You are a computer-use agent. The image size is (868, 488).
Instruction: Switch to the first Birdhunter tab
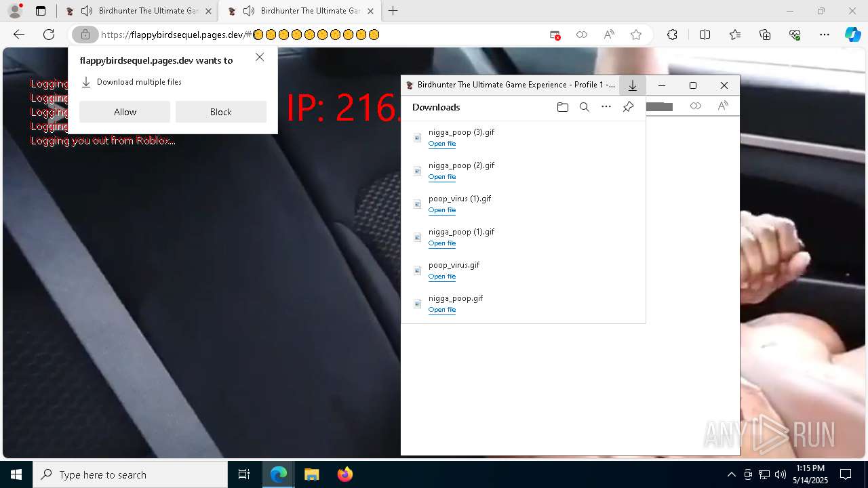[138, 11]
